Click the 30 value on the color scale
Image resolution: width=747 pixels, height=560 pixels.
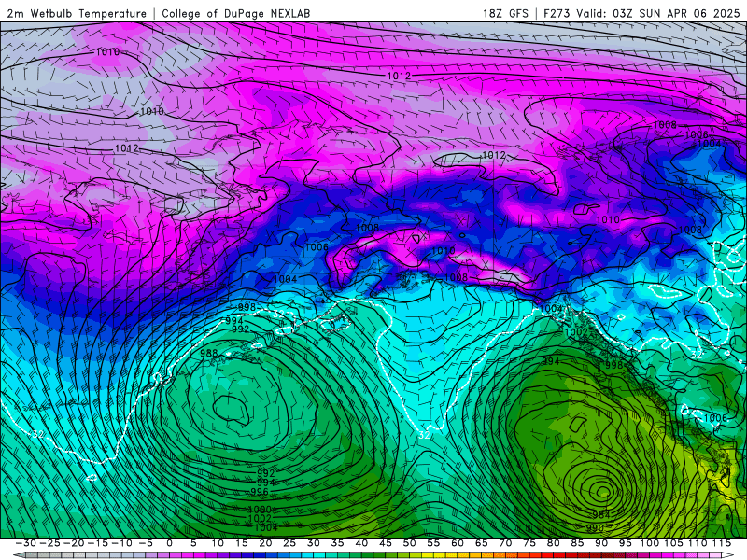(x=314, y=543)
